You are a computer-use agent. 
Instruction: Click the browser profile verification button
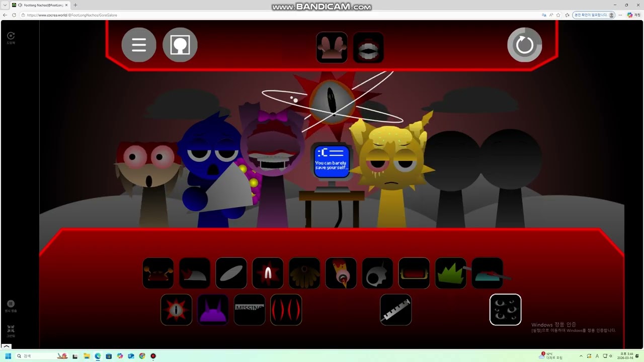pos(594,15)
